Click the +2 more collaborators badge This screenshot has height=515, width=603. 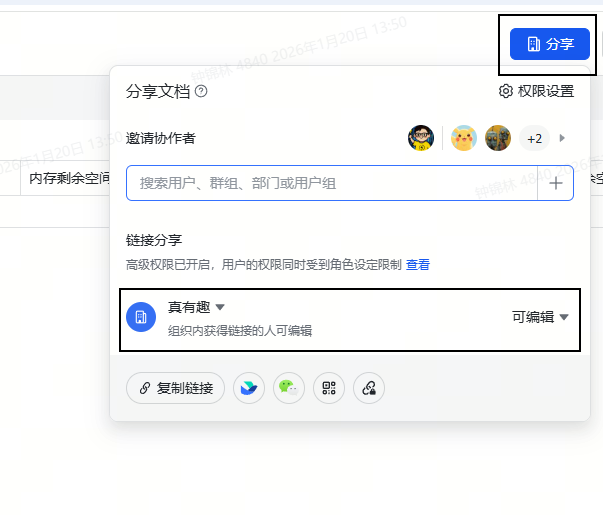point(534,138)
